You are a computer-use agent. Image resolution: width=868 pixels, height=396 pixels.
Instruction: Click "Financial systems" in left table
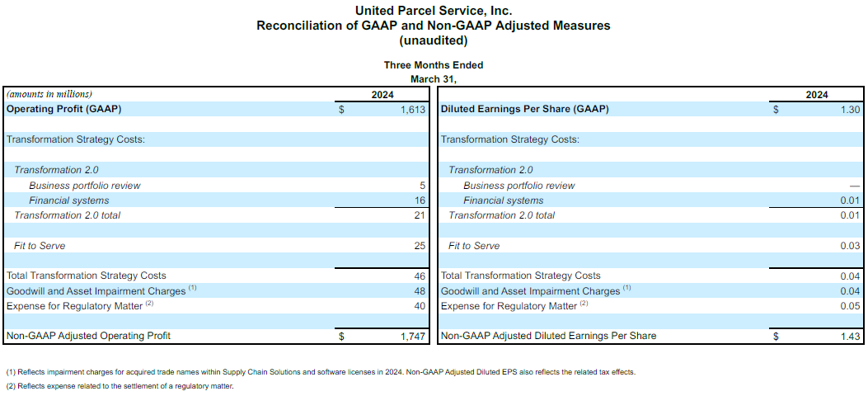pos(69,200)
